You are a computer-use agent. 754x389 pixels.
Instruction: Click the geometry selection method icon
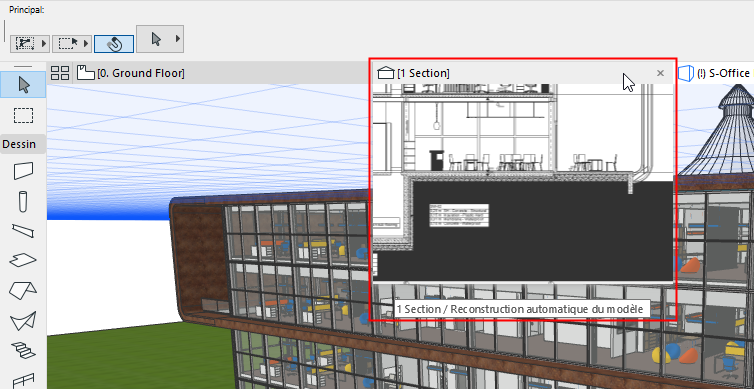click(x=25, y=44)
